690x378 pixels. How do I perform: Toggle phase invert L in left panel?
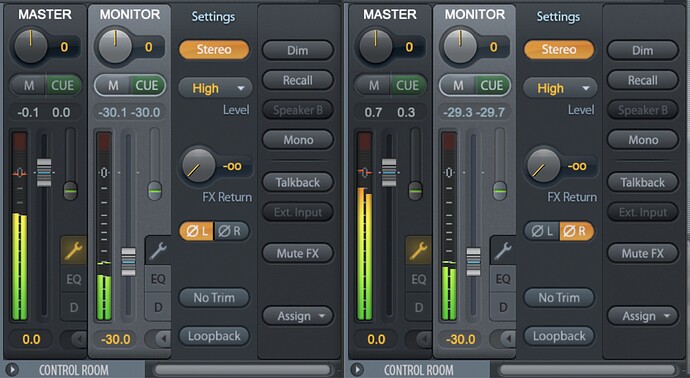(x=196, y=231)
